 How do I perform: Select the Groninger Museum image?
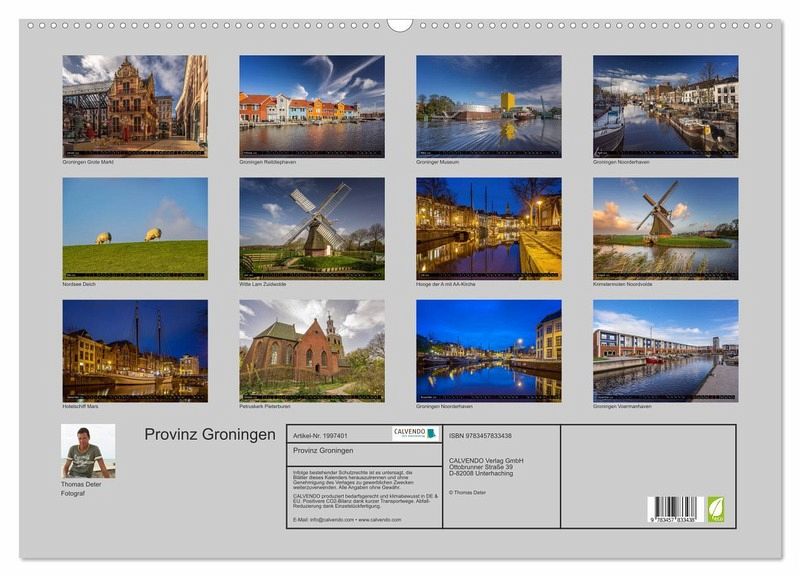488,106
